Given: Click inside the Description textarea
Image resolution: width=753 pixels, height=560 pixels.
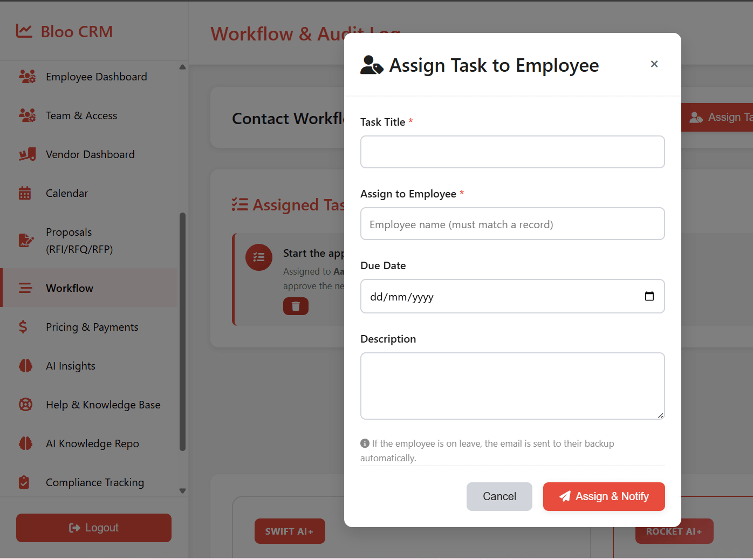Looking at the screenshot, I should point(512,386).
